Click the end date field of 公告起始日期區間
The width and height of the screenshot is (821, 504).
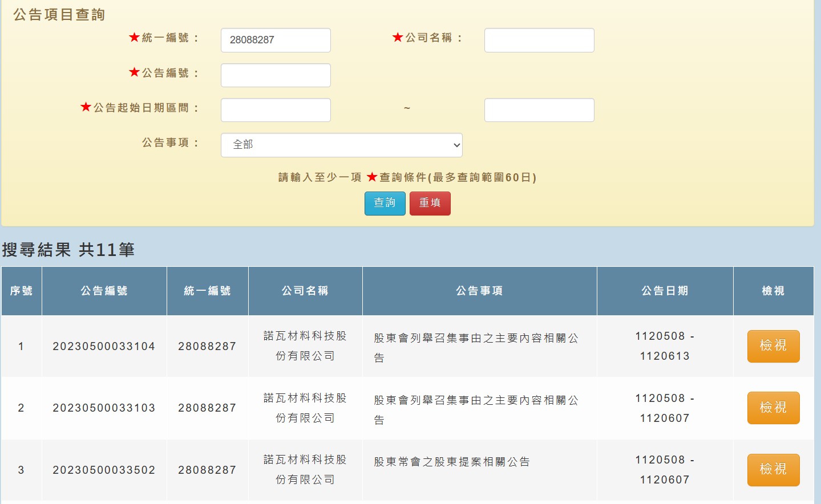pyautogui.click(x=539, y=110)
